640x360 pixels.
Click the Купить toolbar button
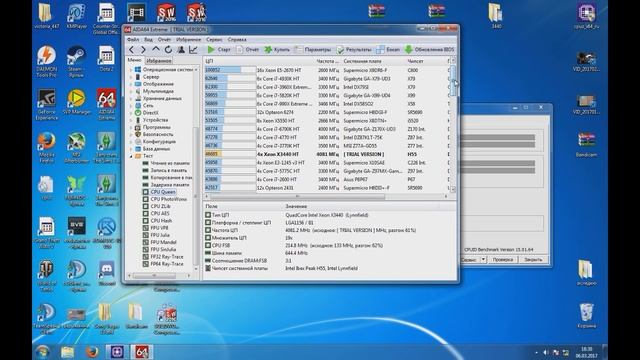(277, 50)
